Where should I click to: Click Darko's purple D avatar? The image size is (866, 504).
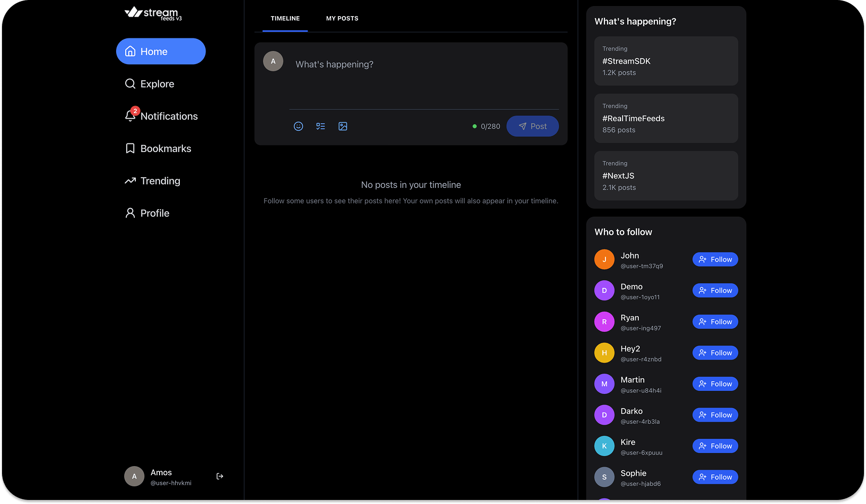point(604,415)
